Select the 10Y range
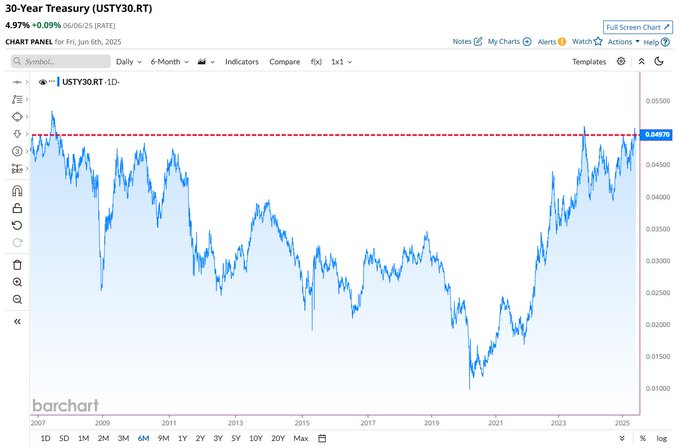Viewport: 680px width, 448px height. pyautogui.click(x=256, y=438)
